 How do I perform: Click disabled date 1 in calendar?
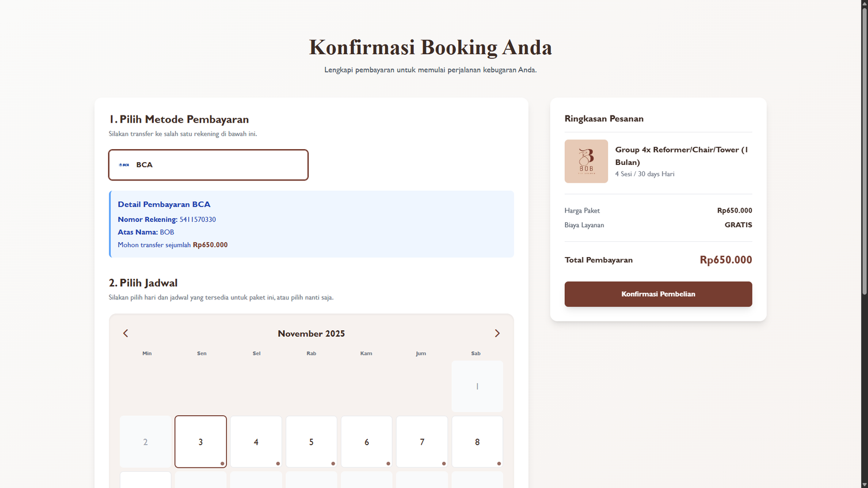[477, 386]
